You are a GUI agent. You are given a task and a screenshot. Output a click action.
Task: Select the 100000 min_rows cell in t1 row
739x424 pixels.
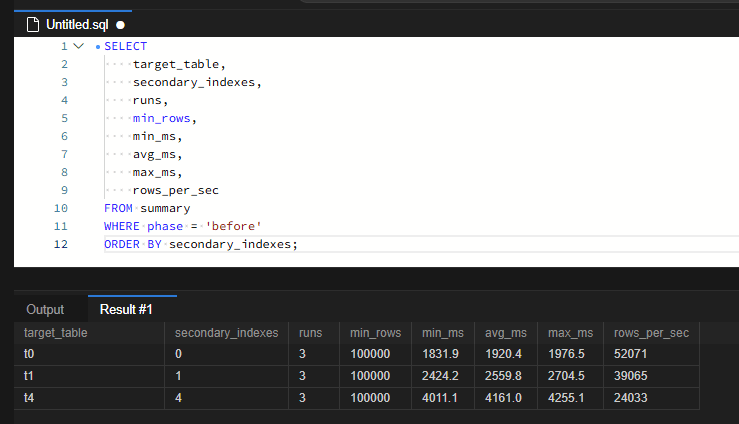click(x=376, y=376)
